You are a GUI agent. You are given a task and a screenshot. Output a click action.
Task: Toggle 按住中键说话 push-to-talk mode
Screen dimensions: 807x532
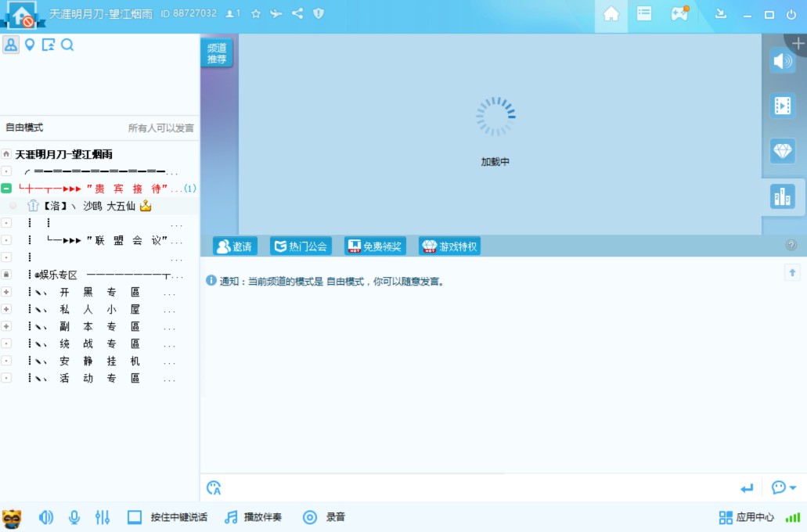(168, 517)
